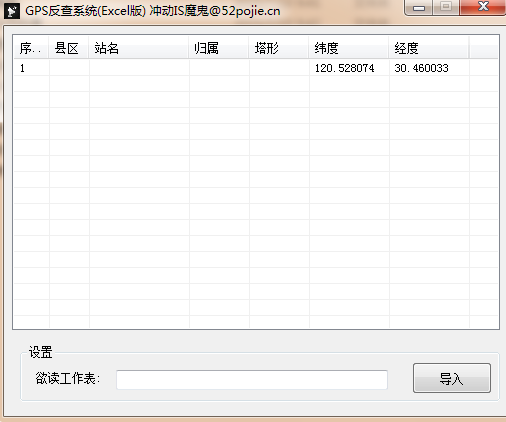Click the value 120.528074

[x=344, y=68]
